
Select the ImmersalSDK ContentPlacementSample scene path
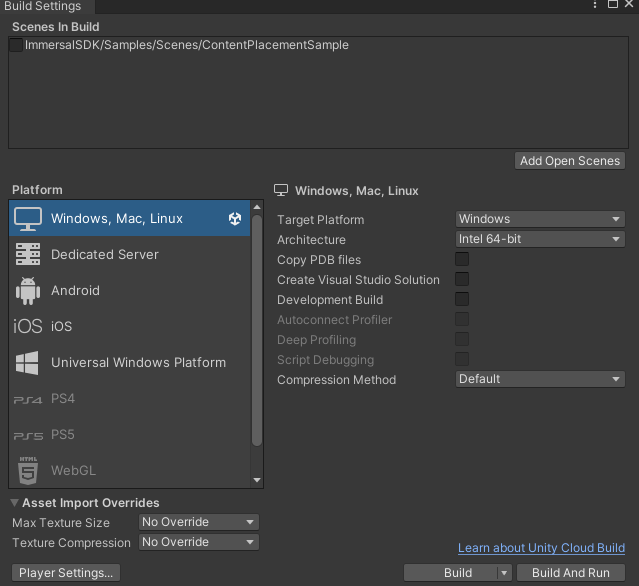tap(187, 45)
